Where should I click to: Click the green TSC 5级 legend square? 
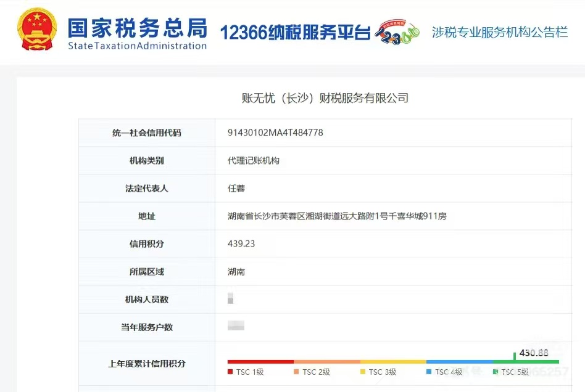[495, 372]
